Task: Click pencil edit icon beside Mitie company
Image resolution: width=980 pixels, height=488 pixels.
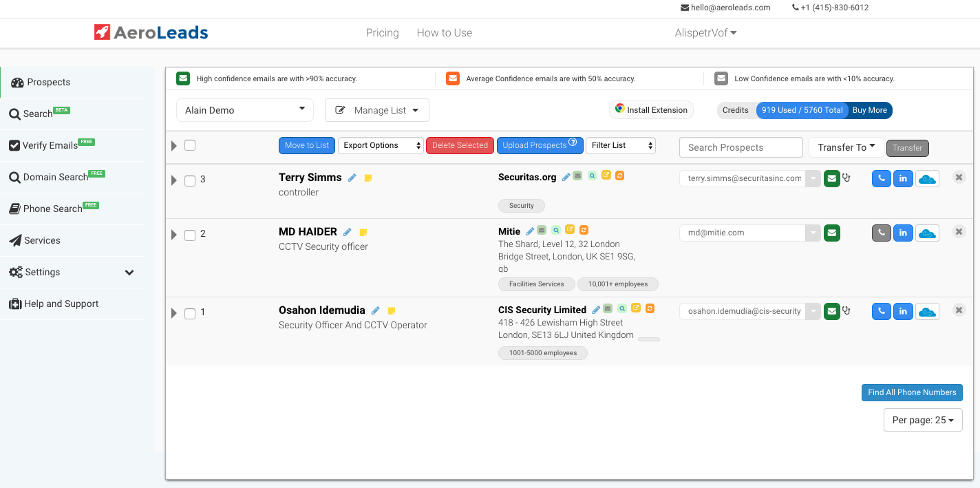Action: pyautogui.click(x=530, y=231)
